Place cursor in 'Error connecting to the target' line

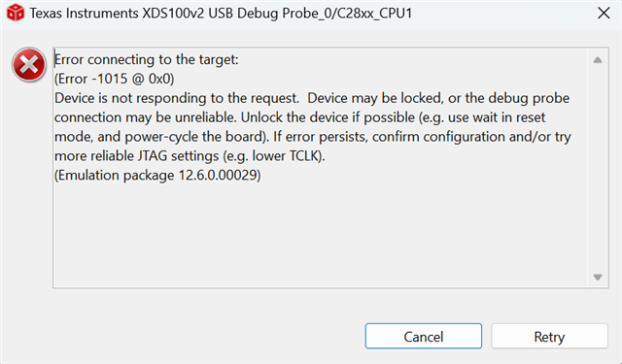click(x=147, y=59)
